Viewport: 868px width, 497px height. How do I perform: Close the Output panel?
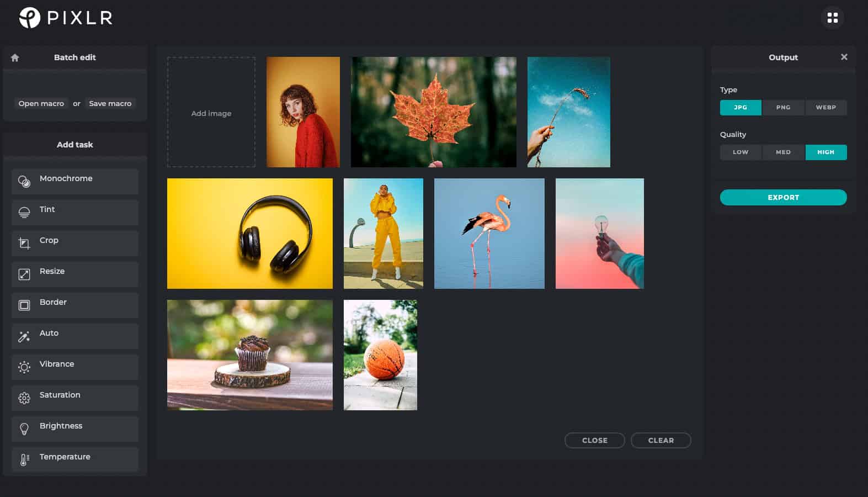pyautogui.click(x=844, y=57)
